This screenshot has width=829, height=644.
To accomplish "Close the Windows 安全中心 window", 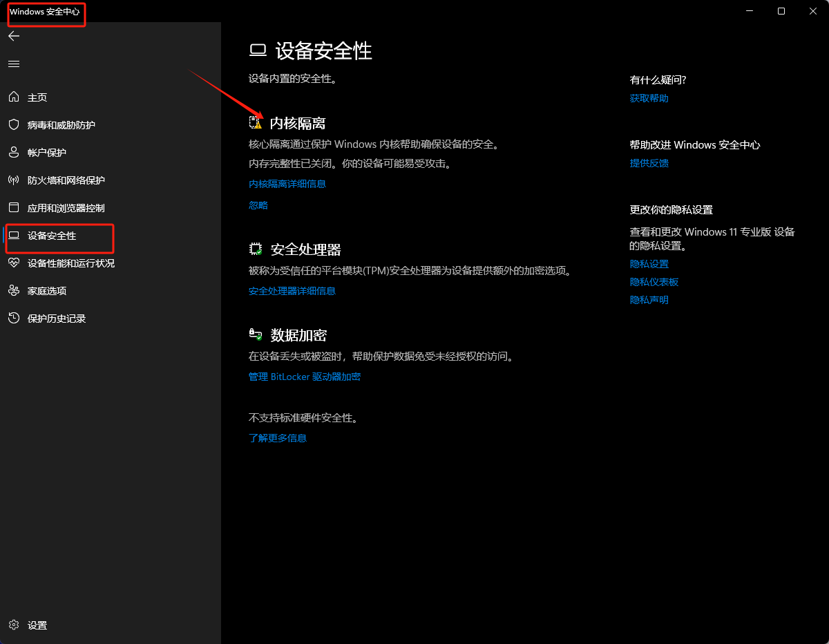I will coord(813,11).
